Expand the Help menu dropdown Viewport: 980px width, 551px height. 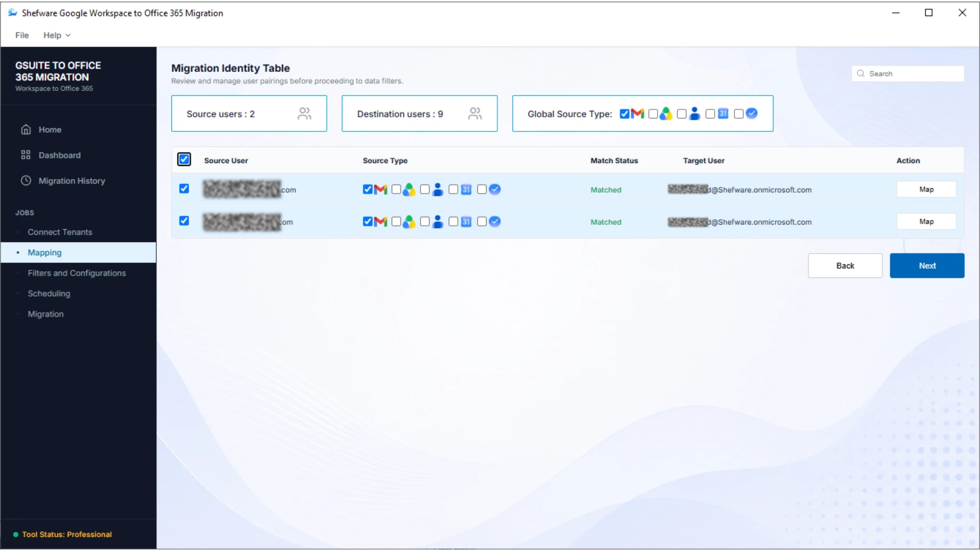(57, 35)
